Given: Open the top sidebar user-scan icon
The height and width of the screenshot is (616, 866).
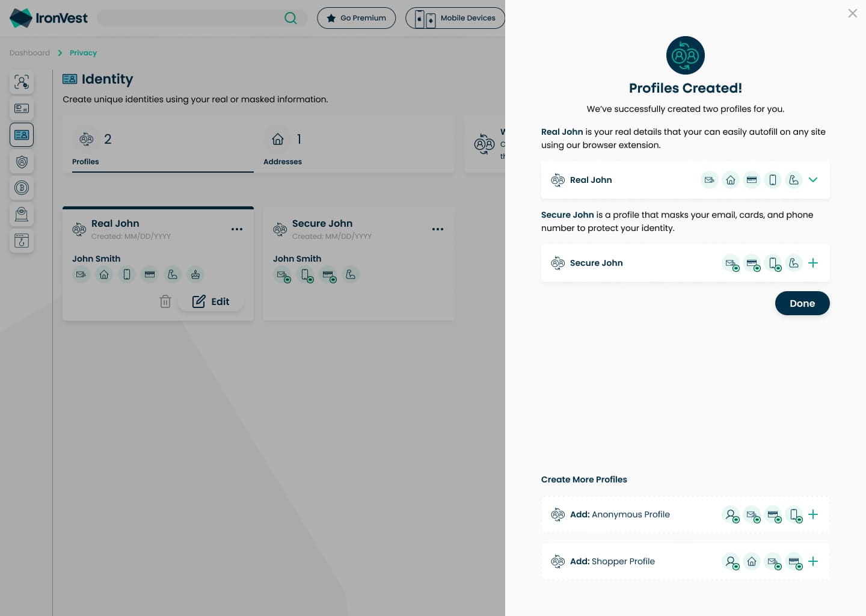Looking at the screenshot, I should [22, 82].
